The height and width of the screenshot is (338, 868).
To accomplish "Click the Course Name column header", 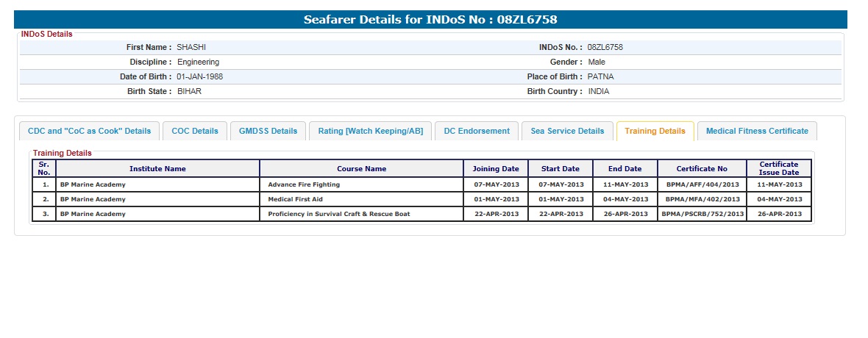I will click(x=361, y=169).
